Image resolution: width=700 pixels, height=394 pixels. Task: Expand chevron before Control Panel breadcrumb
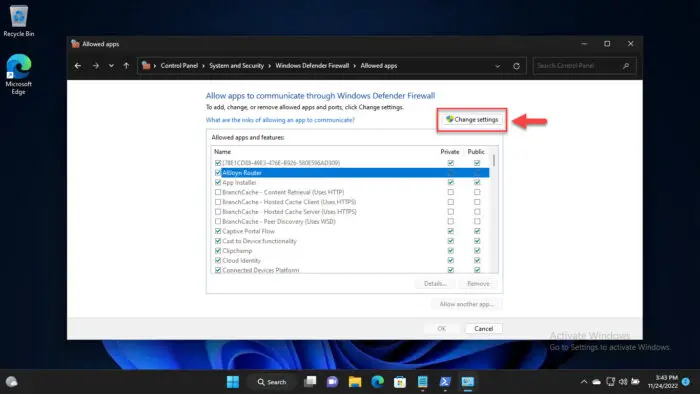[x=155, y=66]
